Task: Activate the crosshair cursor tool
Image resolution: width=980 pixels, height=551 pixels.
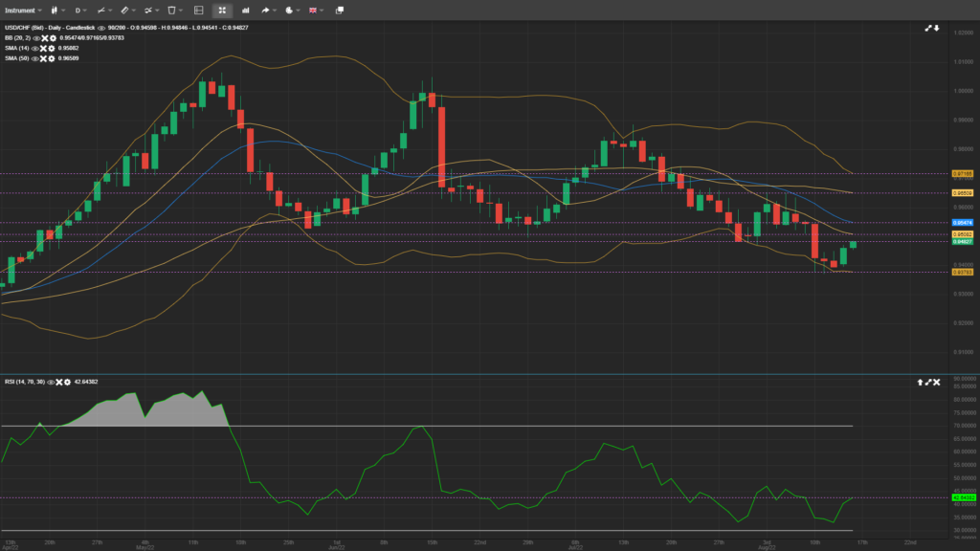Action: pyautogui.click(x=222, y=8)
